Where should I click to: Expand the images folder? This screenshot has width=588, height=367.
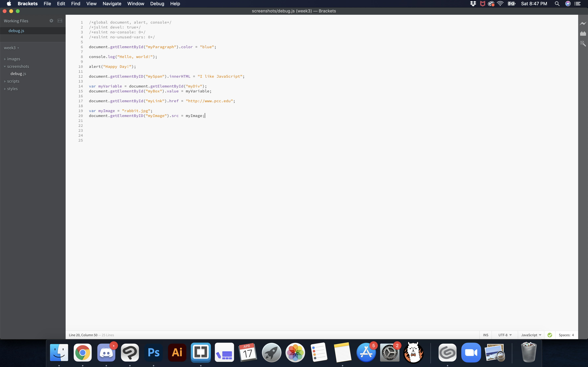[x=14, y=59]
